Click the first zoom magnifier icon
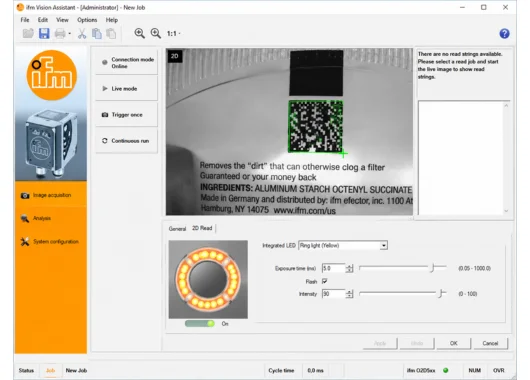The width and height of the screenshot is (530, 380). coord(139,33)
